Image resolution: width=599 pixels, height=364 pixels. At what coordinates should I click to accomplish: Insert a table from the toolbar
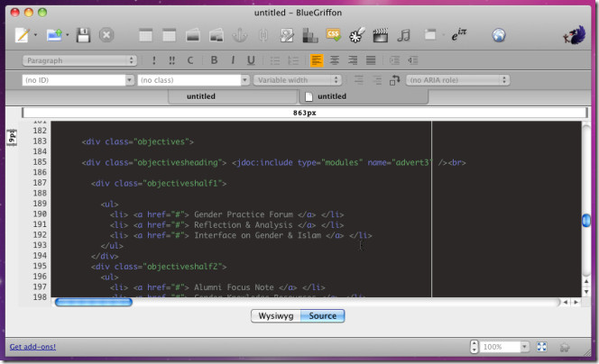[x=145, y=35]
